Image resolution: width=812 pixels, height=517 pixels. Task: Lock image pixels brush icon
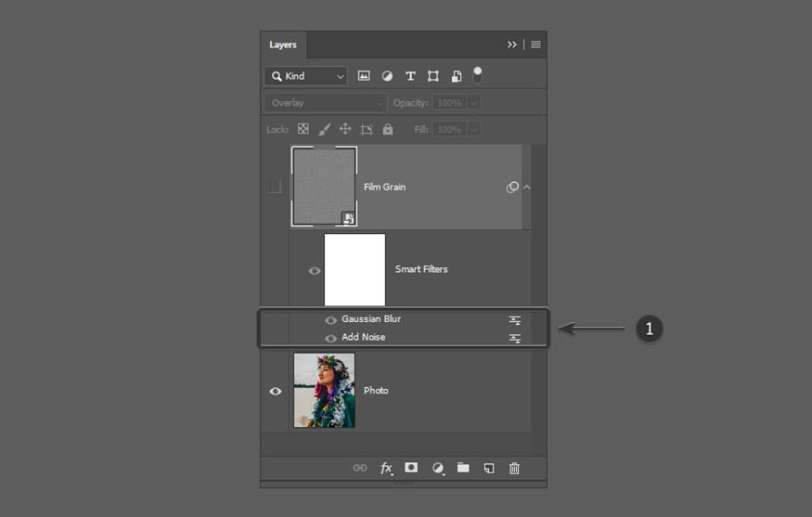coord(324,129)
